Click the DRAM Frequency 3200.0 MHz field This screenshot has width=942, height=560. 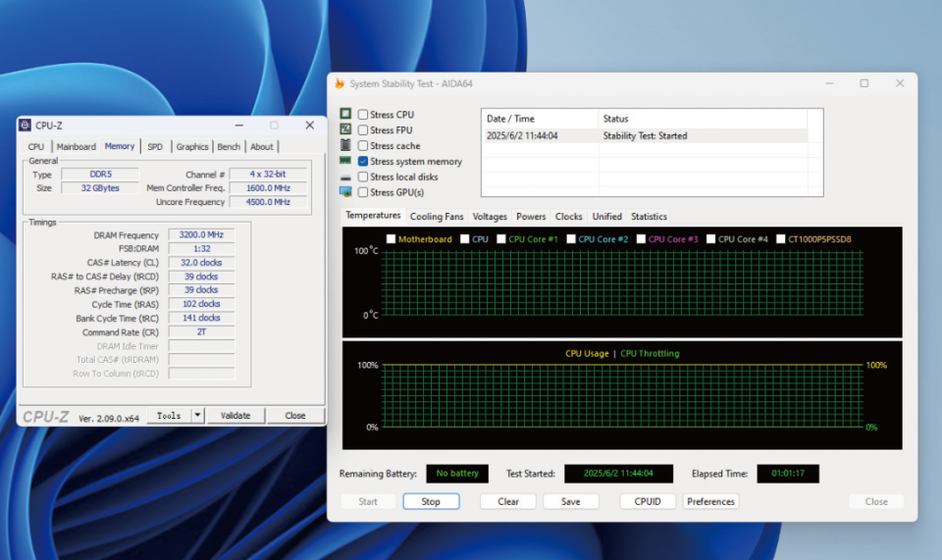point(201,234)
